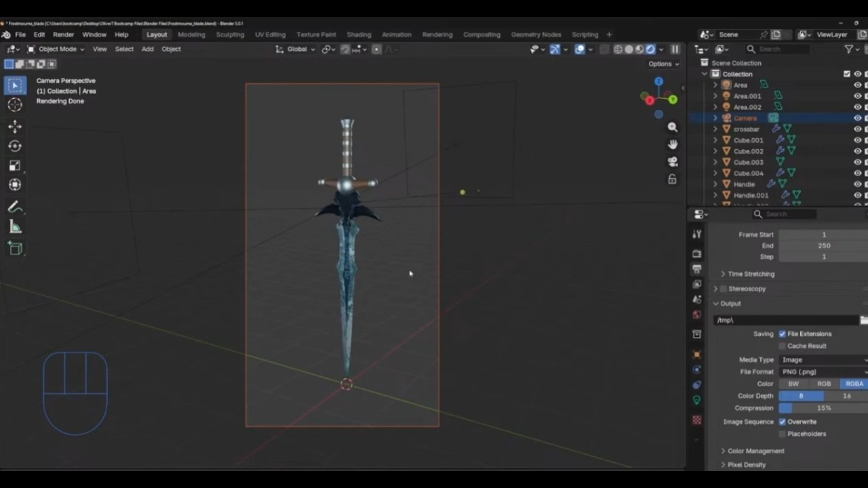The width and height of the screenshot is (868, 488).
Task: Set color mode to RGB
Action: [824, 384]
